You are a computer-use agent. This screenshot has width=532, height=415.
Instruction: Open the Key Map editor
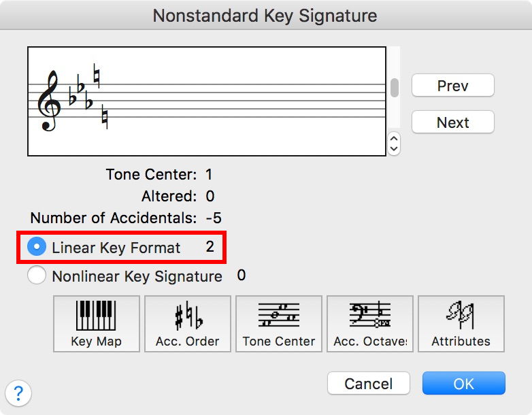coord(96,323)
